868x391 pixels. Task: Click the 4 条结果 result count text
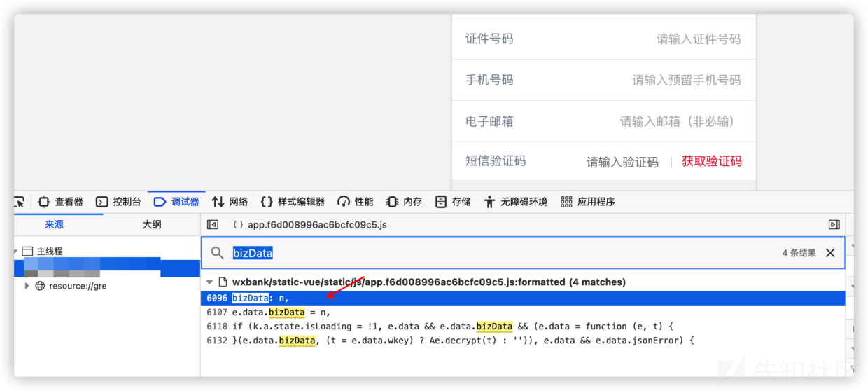799,253
